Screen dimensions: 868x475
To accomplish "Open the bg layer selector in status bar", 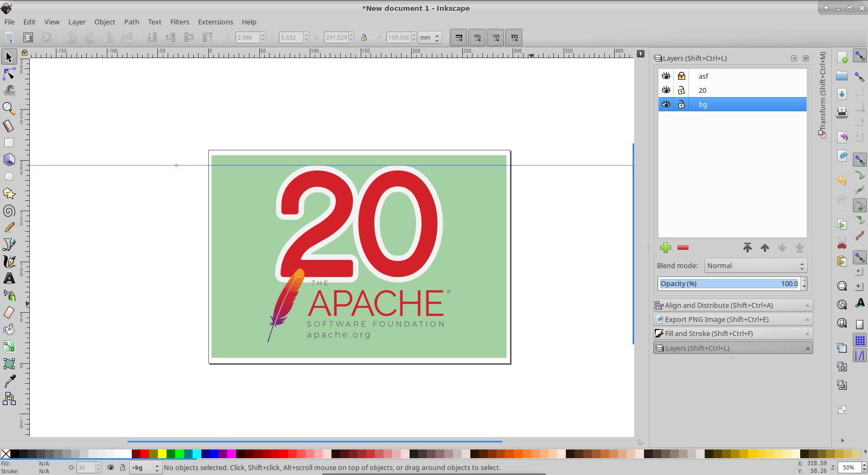I will click(x=145, y=467).
